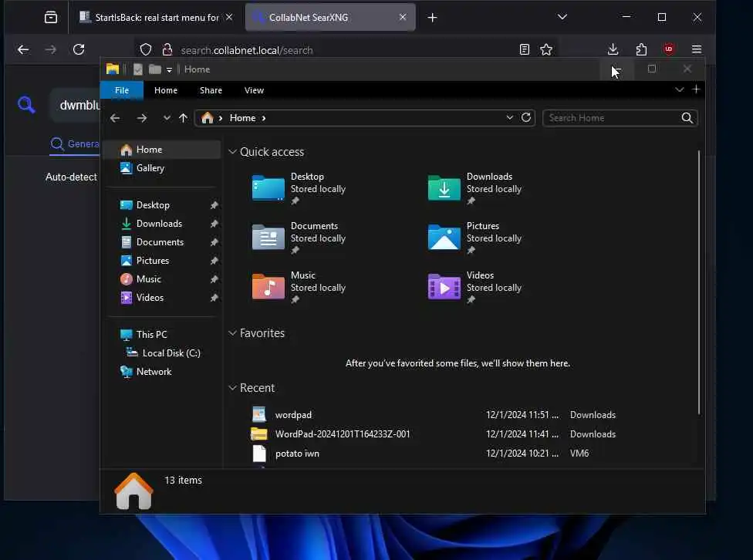This screenshot has height=560, width=753.
Task: Open Firefox hamburger application menu
Action: pyautogui.click(x=697, y=49)
